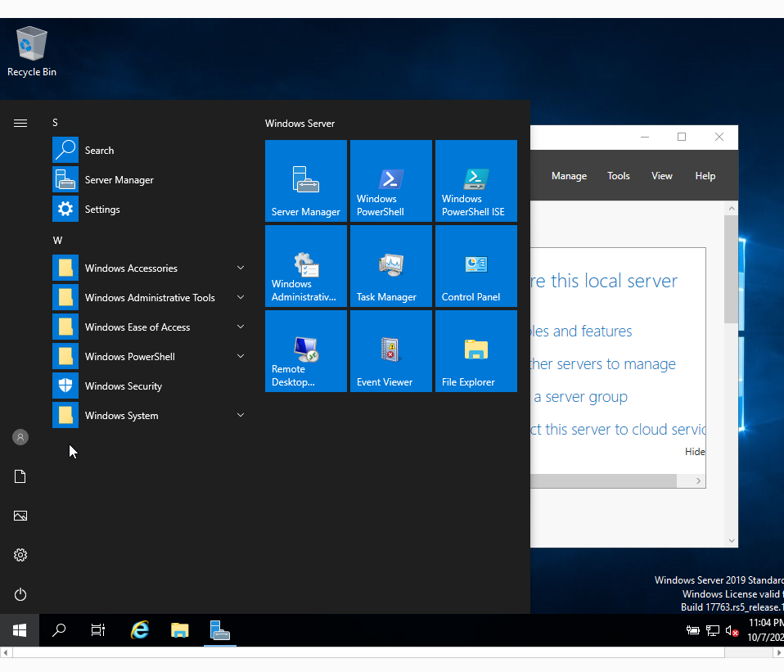Click the 'servers to manage' link
The image size is (784, 672).
603,364
